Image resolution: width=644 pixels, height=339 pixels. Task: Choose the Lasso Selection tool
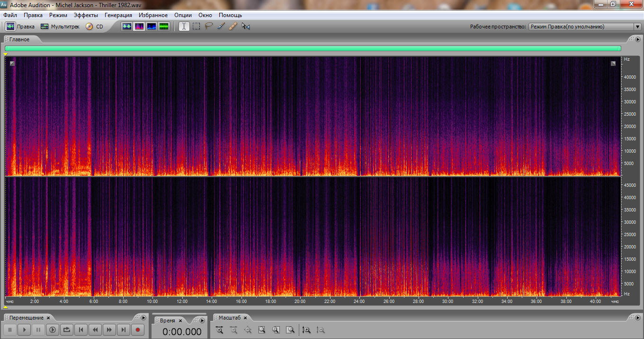click(208, 27)
